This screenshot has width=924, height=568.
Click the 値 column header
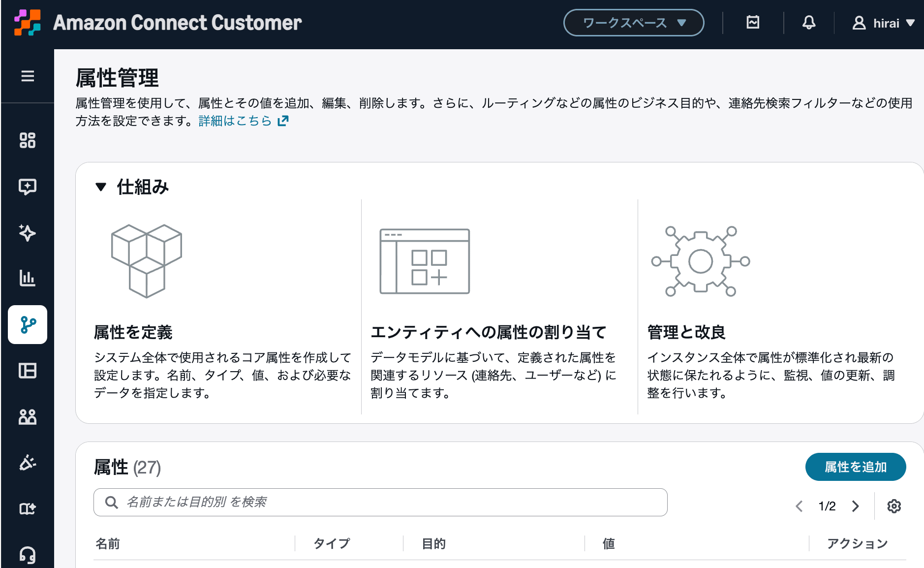click(x=609, y=543)
